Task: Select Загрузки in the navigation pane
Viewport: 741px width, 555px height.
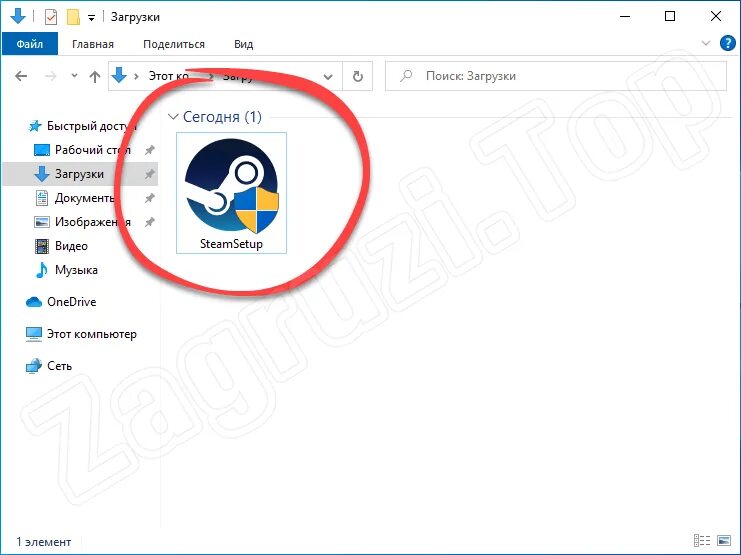Action: [79, 174]
